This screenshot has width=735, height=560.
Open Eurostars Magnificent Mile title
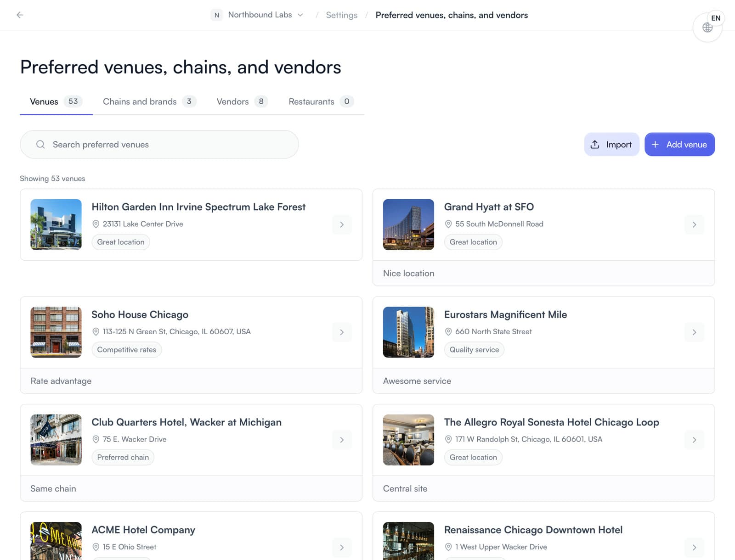505,314
